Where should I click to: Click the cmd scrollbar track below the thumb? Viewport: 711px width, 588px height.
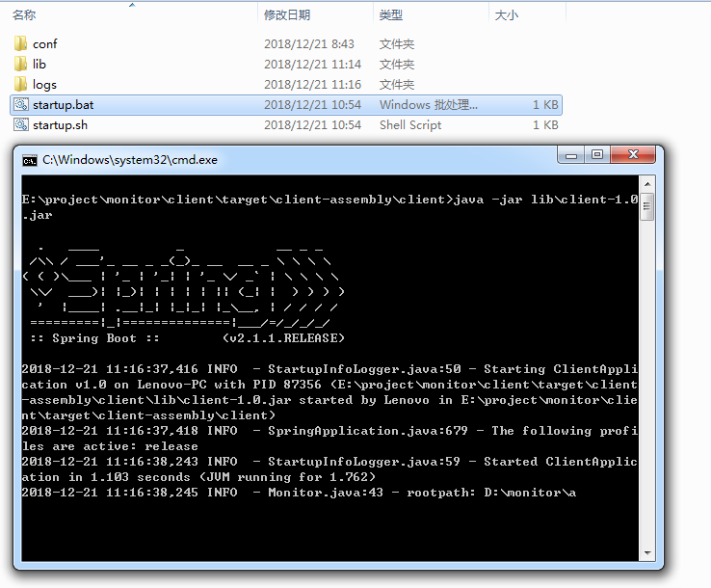tap(647, 381)
